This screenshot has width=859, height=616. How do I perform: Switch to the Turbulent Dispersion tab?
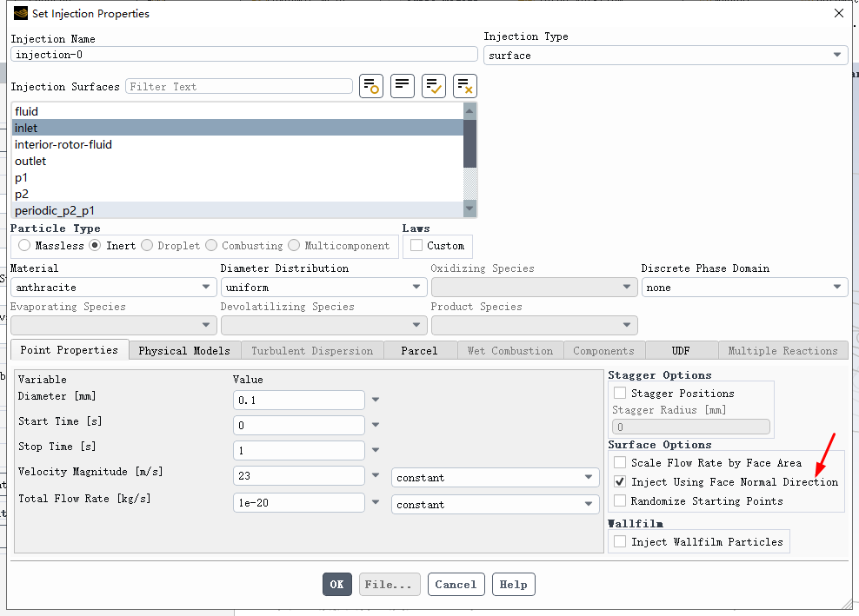pyautogui.click(x=312, y=350)
